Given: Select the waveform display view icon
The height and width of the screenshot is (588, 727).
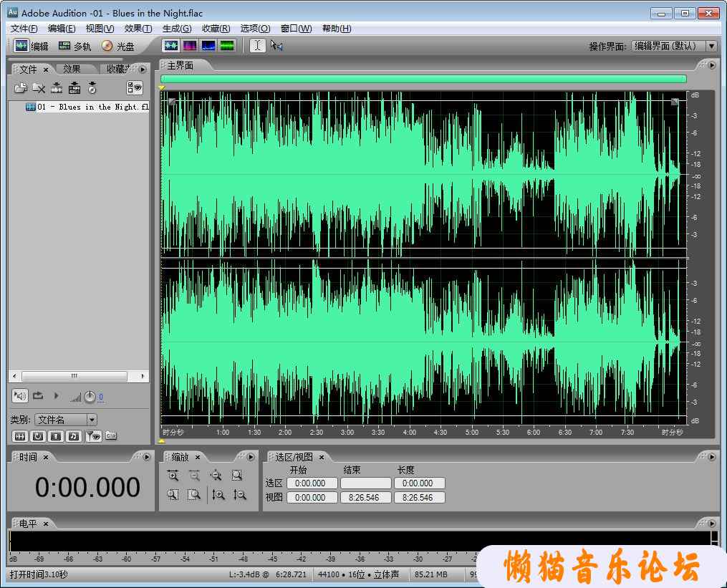Looking at the screenshot, I should tap(171, 45).
